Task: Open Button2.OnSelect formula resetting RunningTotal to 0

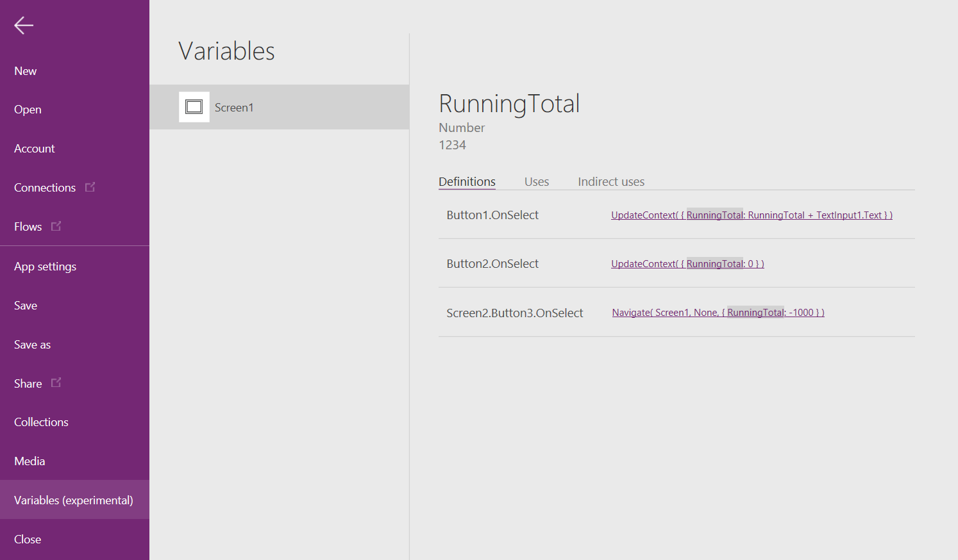Action: click(687, 264)
